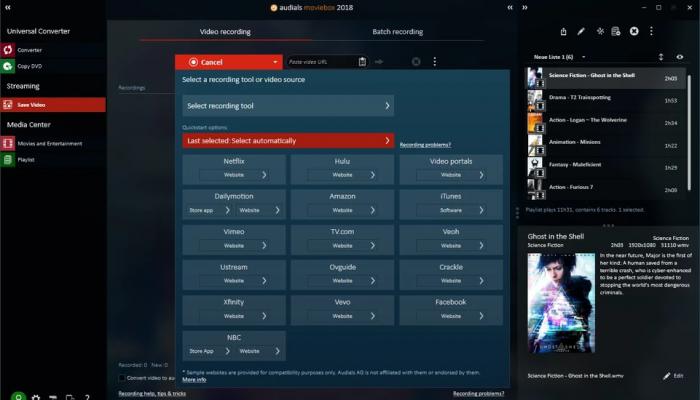Open Copy DVD from sidebar
Image resolution: width=700 pixels, height=400 pixels.
(53, 66)
